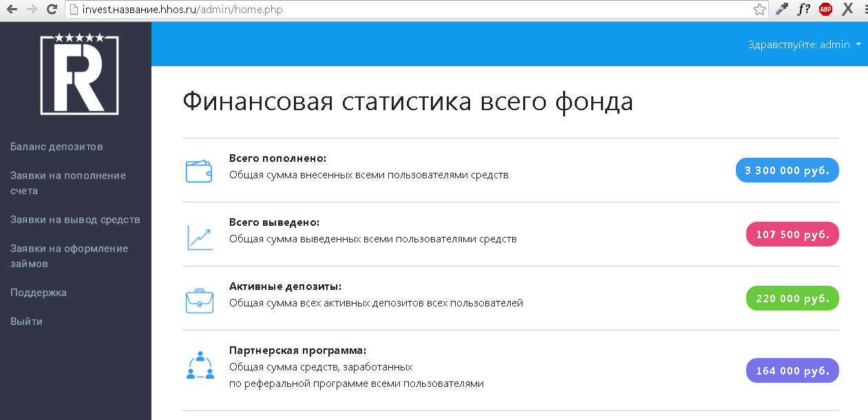
Task: Open the Поддержка sidebar item
Action: coord(39,293)
